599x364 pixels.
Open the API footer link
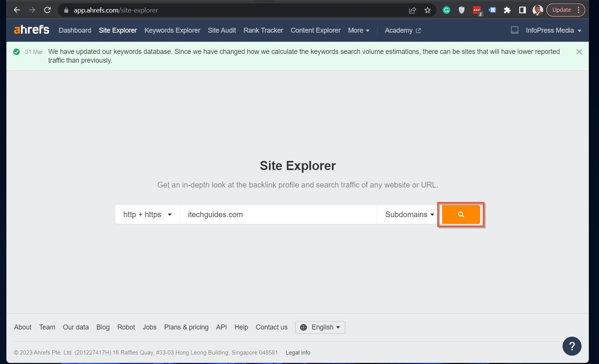click(221, 327)
